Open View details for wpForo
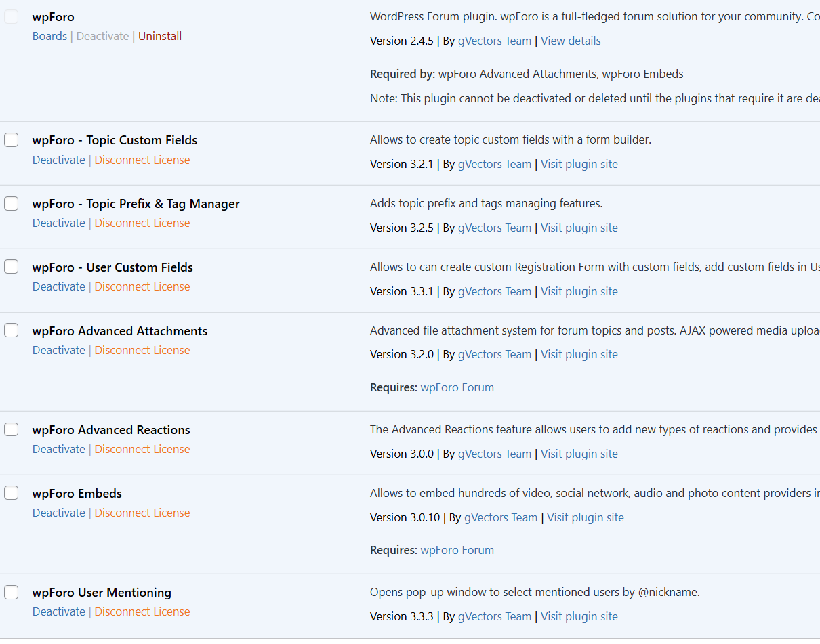This screenshot has height=644, width=820. click(x=571, y=41)
